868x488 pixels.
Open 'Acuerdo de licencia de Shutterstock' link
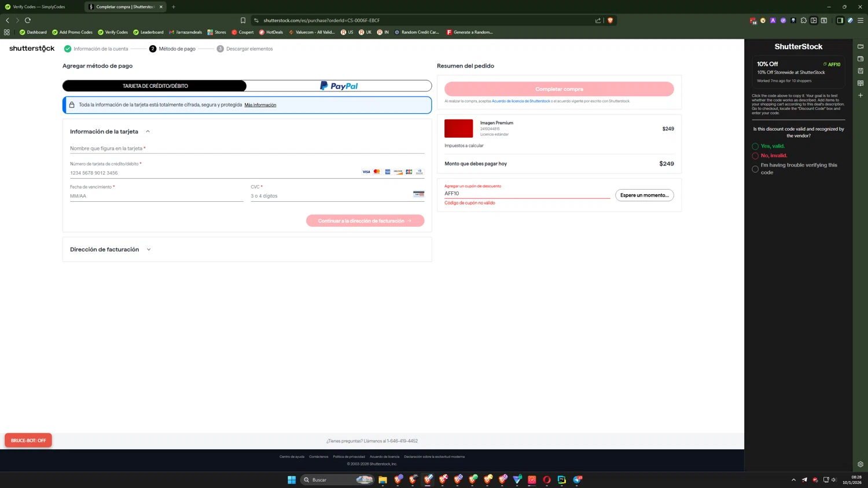(521, 101)
